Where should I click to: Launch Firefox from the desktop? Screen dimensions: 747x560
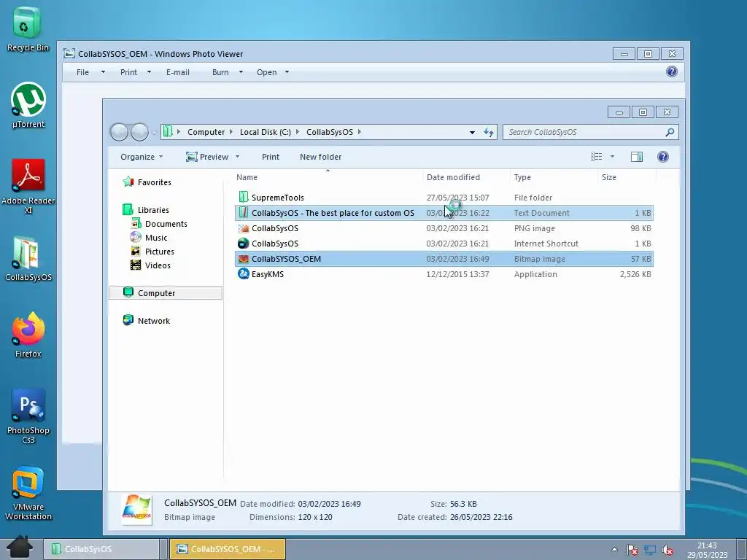[x=28, y=335]
